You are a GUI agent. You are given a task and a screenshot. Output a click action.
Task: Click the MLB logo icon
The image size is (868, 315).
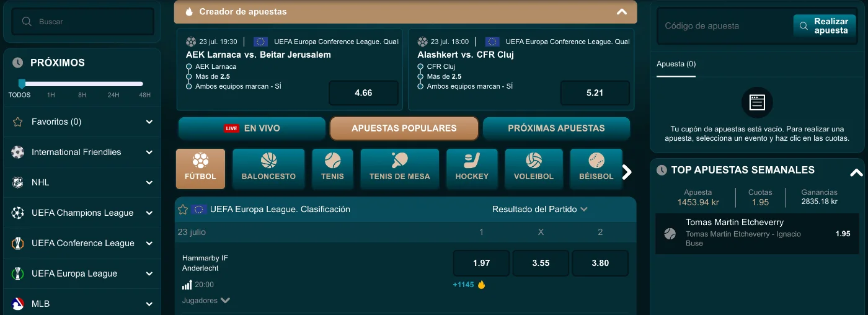click(18, 304)
